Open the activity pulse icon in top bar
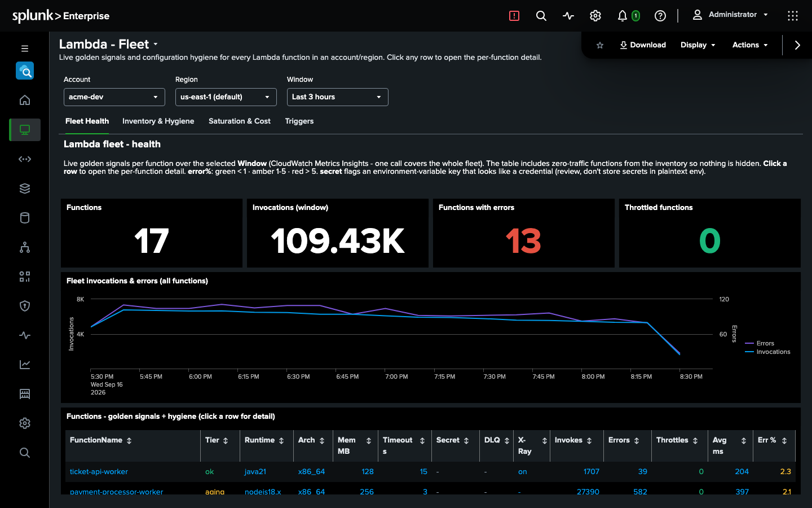The height and width of the screenshot is (508, 812). pyautogui.click(x=568, y=16)
